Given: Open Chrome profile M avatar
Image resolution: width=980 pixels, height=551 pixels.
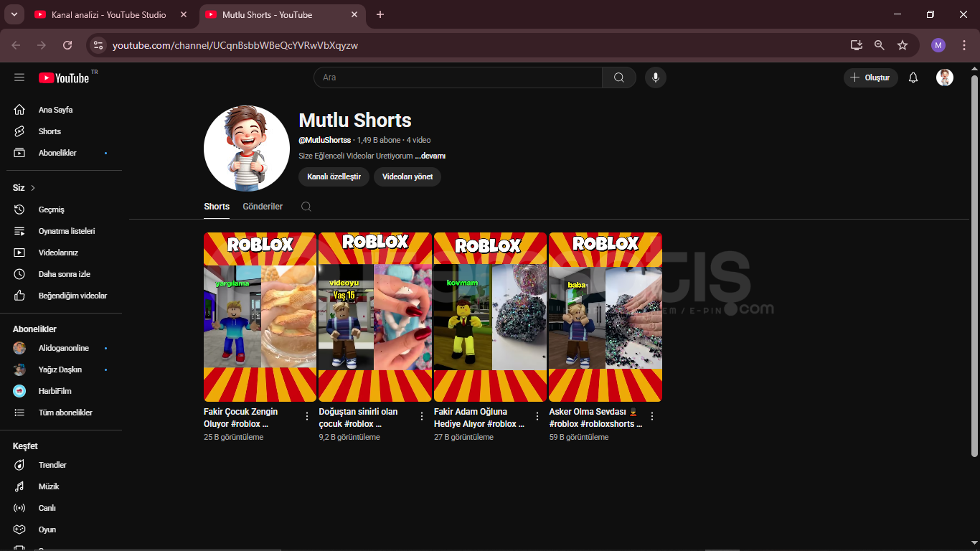Looking at the screenshot, I should 938,45.
